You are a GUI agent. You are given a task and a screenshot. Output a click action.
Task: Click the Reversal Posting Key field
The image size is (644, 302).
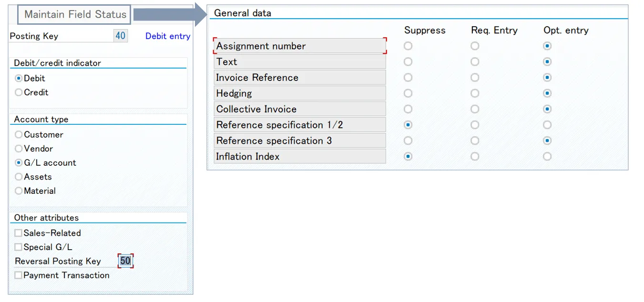pyautogui.click(x=125, y=261)
